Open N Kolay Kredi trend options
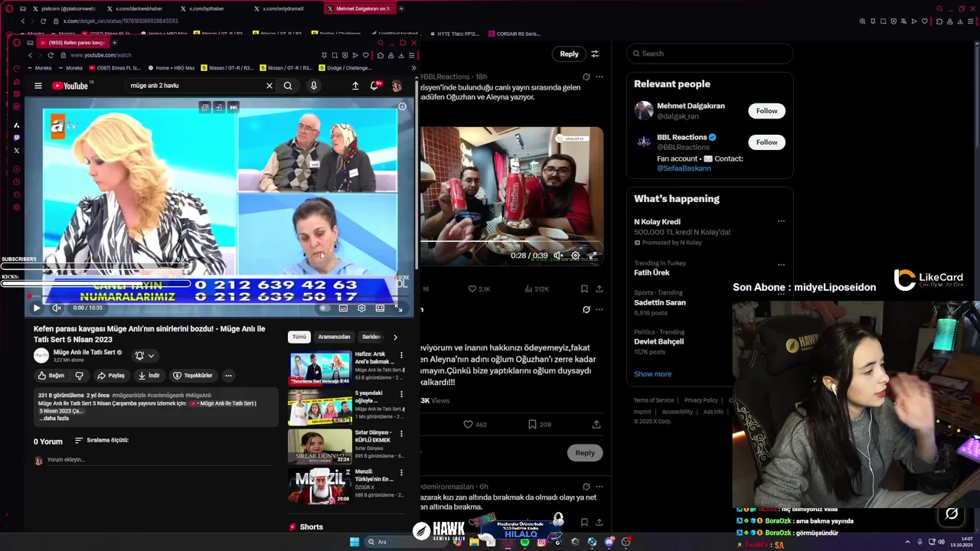The width and height of the screenshot is (980, 551). click(781, 221)
